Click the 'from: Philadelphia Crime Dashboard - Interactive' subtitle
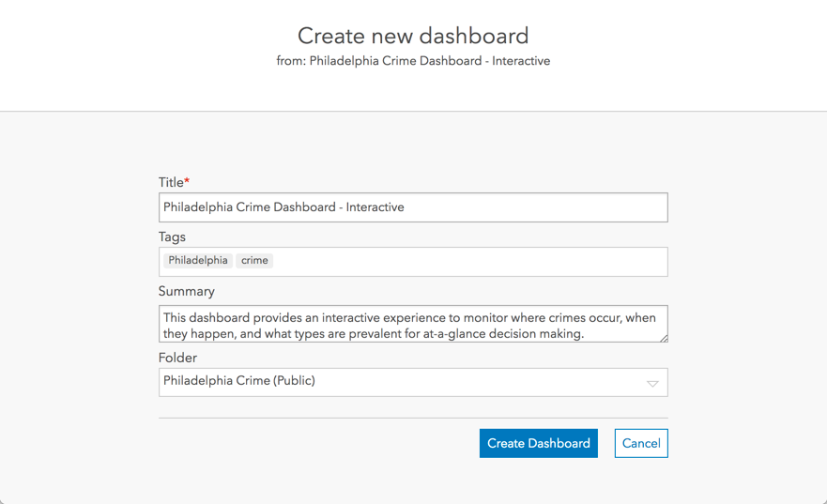The height and width of the screenshot is (504, 827). pos(413,61)
